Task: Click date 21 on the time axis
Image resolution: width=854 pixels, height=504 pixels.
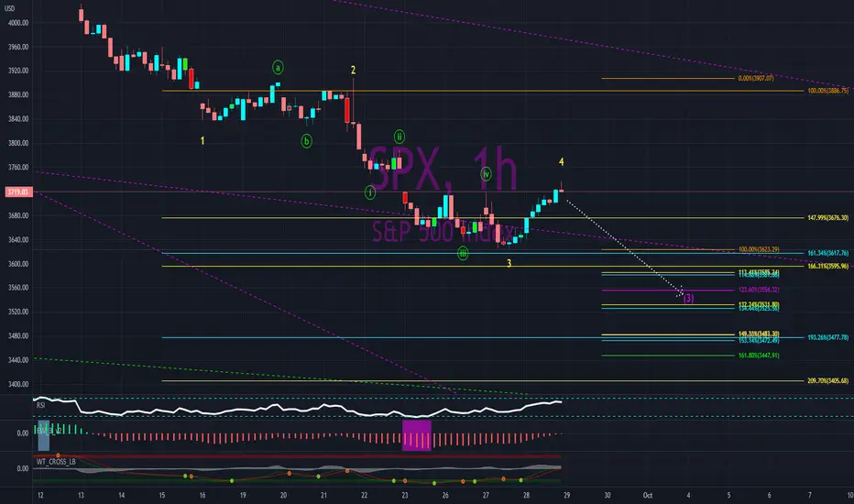Action: coord(323,495)
